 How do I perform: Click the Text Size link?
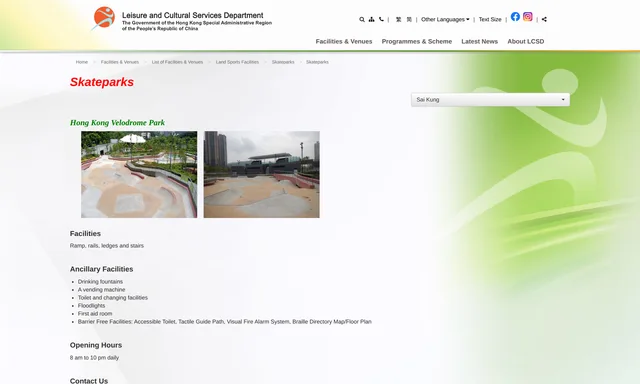490,19
